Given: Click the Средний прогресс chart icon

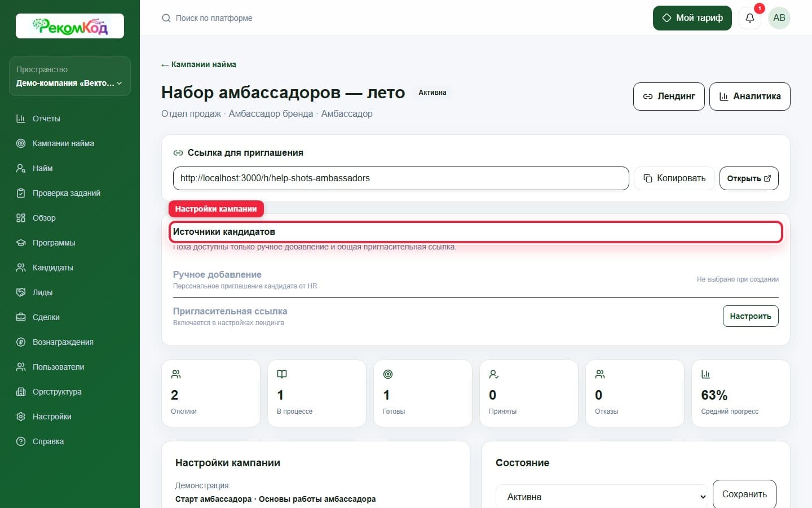Looking at the screenshot, I should click(706, 374).
